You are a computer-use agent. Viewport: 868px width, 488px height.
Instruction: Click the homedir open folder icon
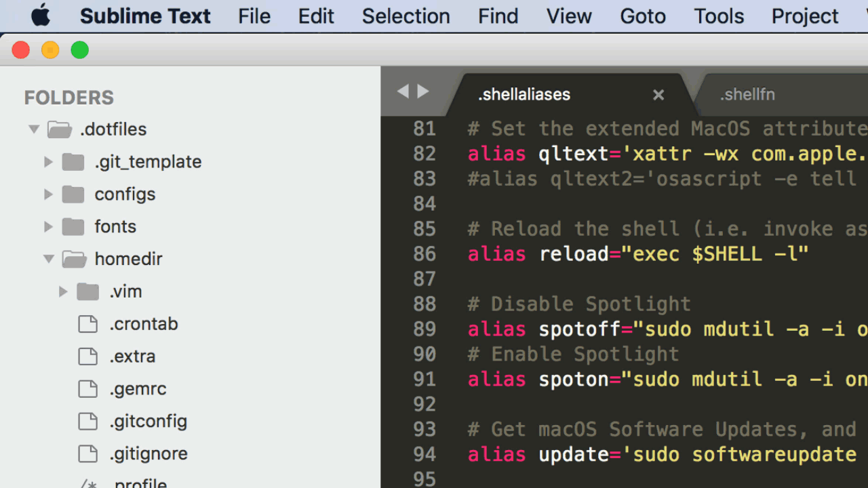[x=75, y=259]
